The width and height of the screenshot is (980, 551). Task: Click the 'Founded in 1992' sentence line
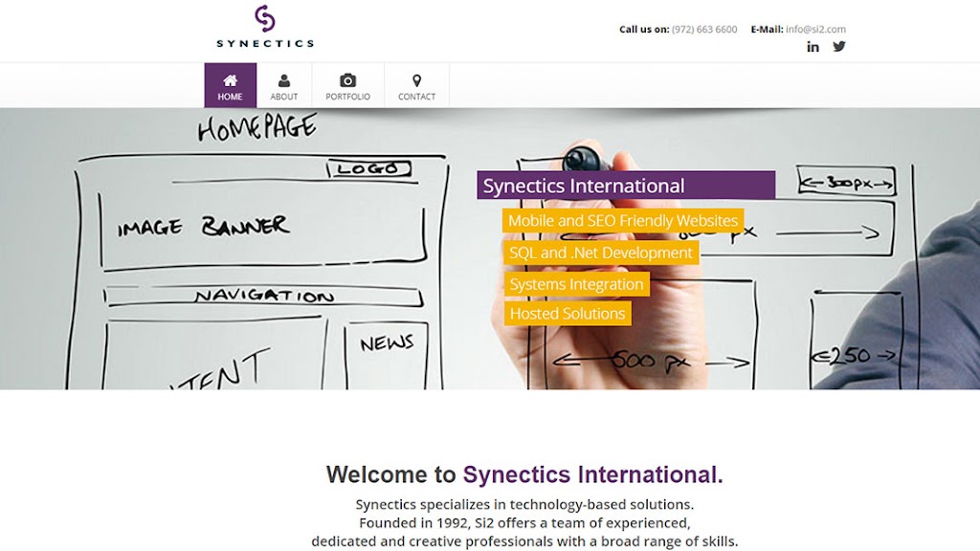pos(524,523)
